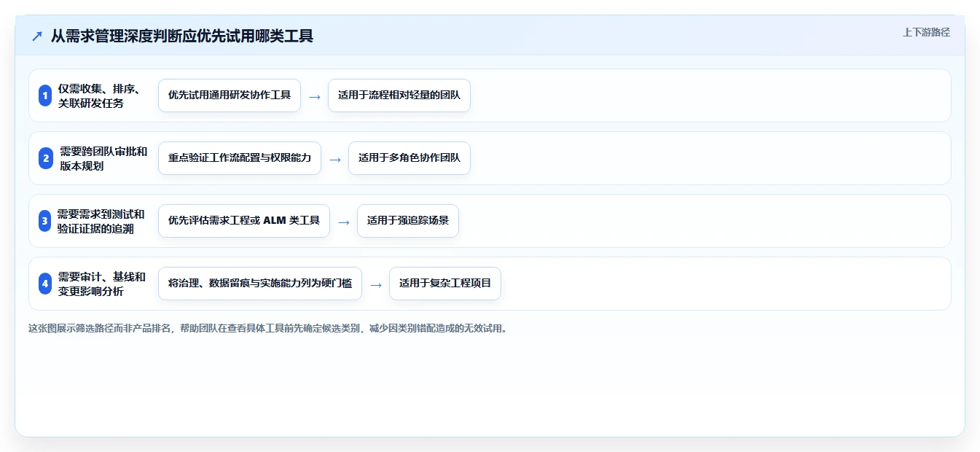Select the 重点验证工作流配置与权限能力 box
Image resolution: width=980 pixels, height=452 pixels.
click(x=240, y=158)
